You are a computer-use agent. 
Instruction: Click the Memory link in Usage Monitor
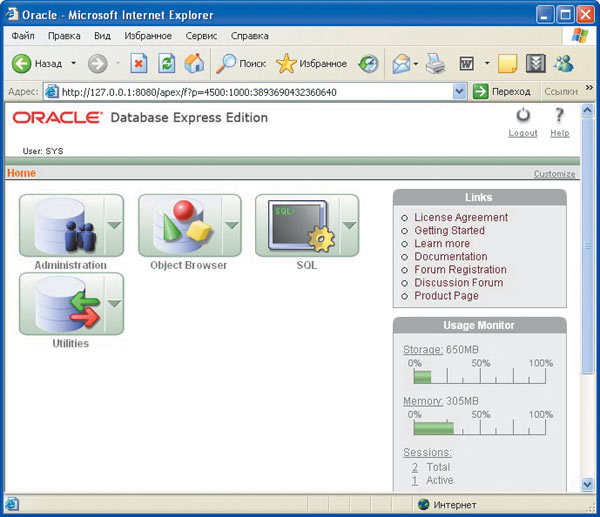423,401
